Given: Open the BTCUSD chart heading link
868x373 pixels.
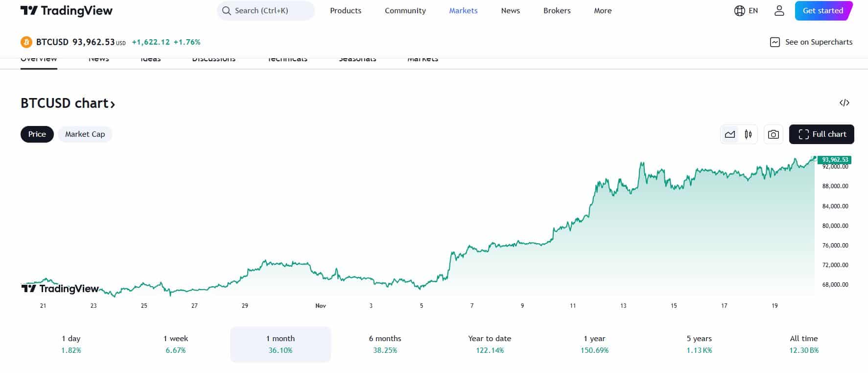Looking at the screenshot, I should pyautogui.click(x=68, y=103).
